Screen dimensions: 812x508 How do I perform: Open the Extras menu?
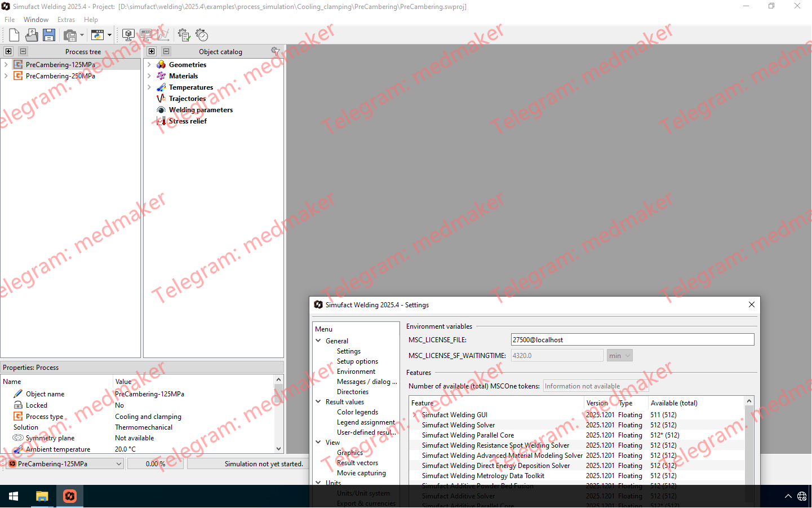(66, 20)
